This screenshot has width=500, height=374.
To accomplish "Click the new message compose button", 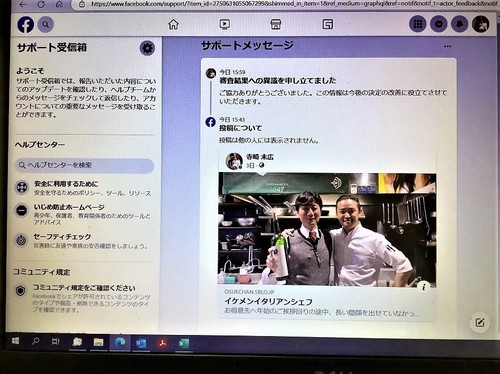I will (x=480, y=322).
